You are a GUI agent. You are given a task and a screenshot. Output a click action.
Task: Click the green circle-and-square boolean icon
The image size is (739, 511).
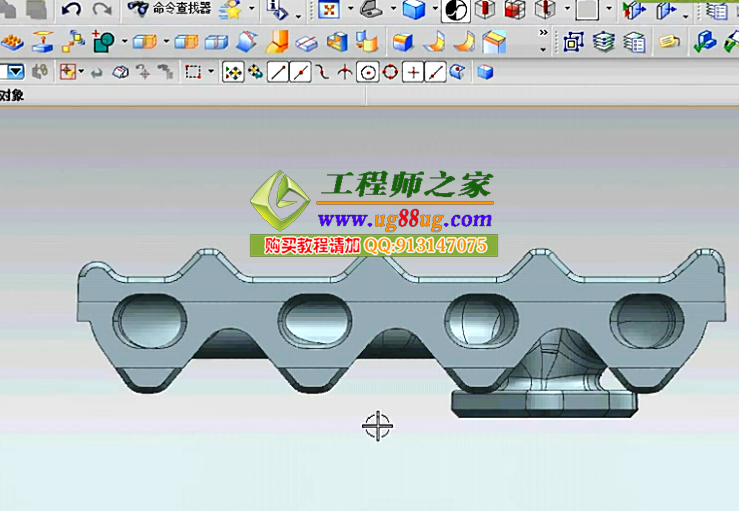(104, 41)
